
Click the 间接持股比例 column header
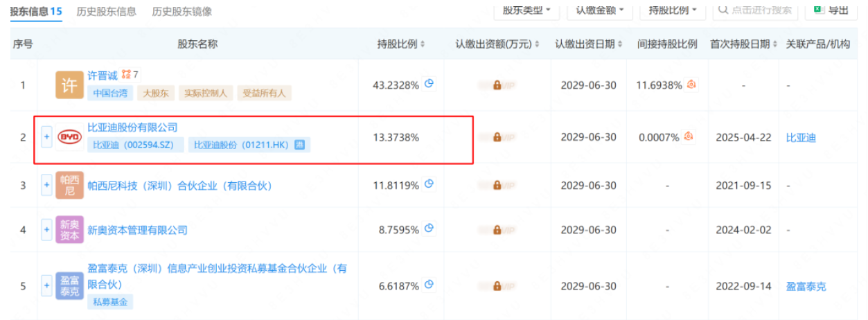pyautogui.click(x=667, y=44)
